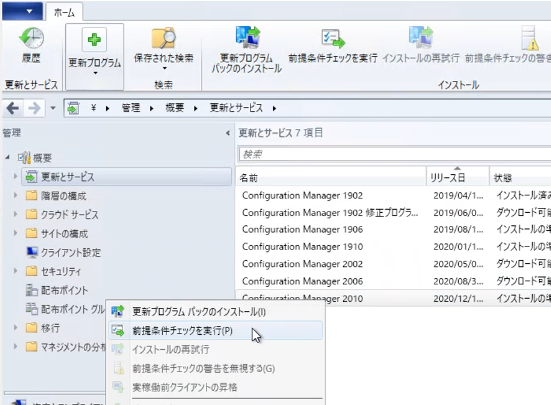Select row Configuration Manager 1906
Viewport: 551px width, 405px height.
[x=393, y=229]
